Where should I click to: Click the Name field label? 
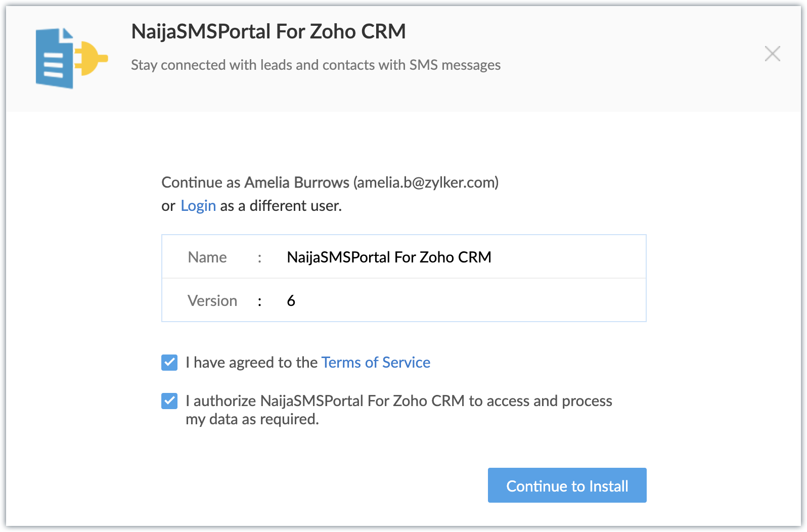(207, 257)
